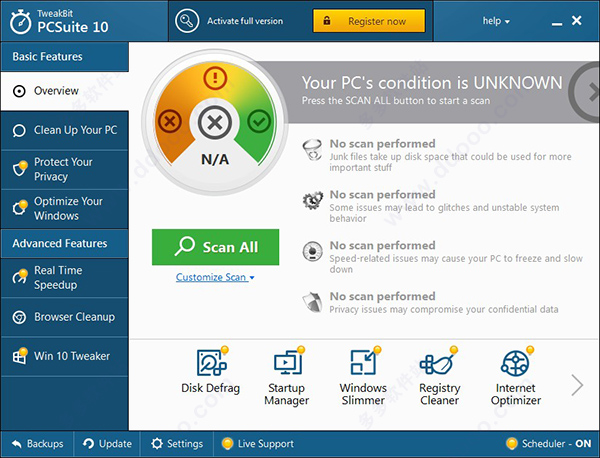The image size is (600, 458).
Task: Open Real Time Speedup feature
Action: point(65,278)
